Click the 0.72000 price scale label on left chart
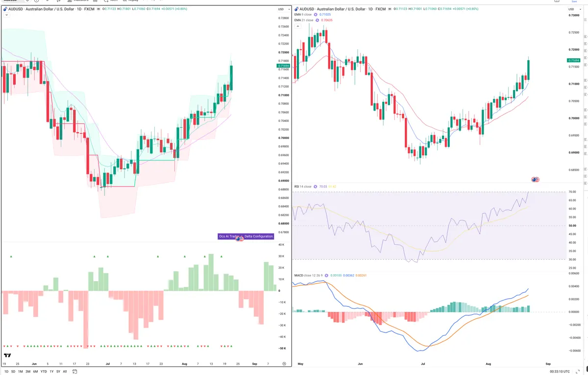The height and width of the screenshot is (375, 588). 283,52
